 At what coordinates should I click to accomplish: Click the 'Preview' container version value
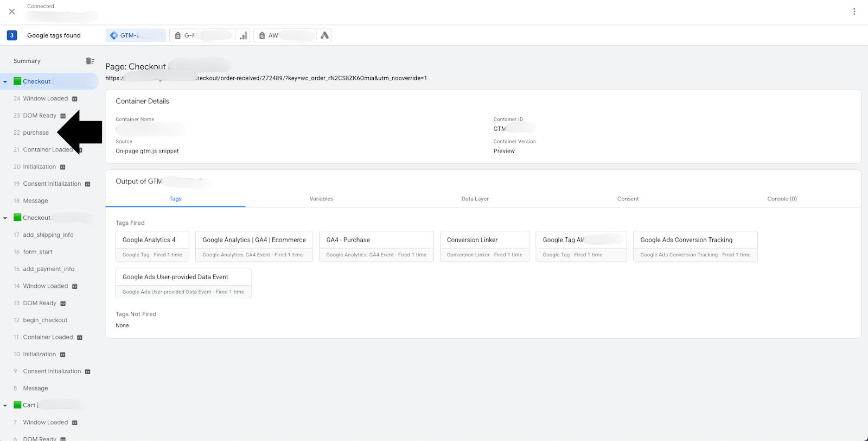point(504,151)
